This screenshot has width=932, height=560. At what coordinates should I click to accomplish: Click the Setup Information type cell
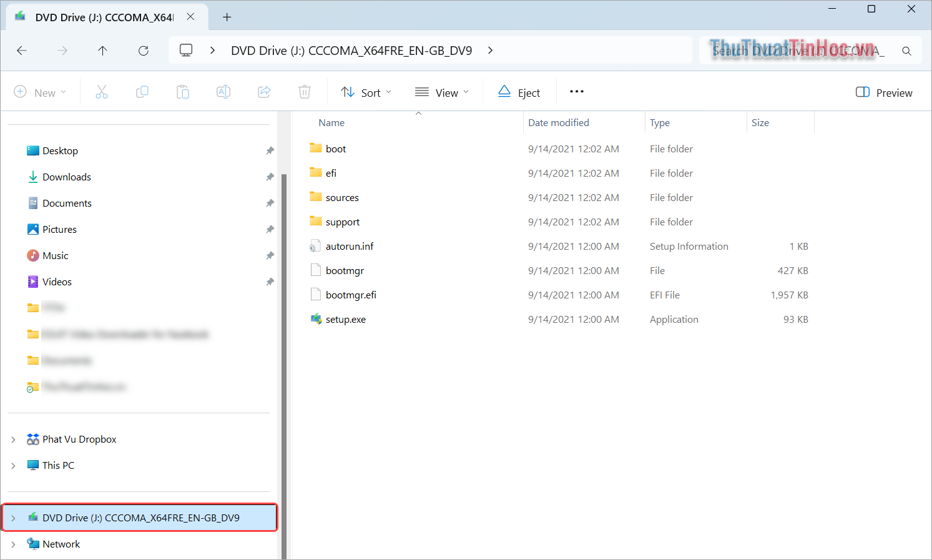pos(689,246)
